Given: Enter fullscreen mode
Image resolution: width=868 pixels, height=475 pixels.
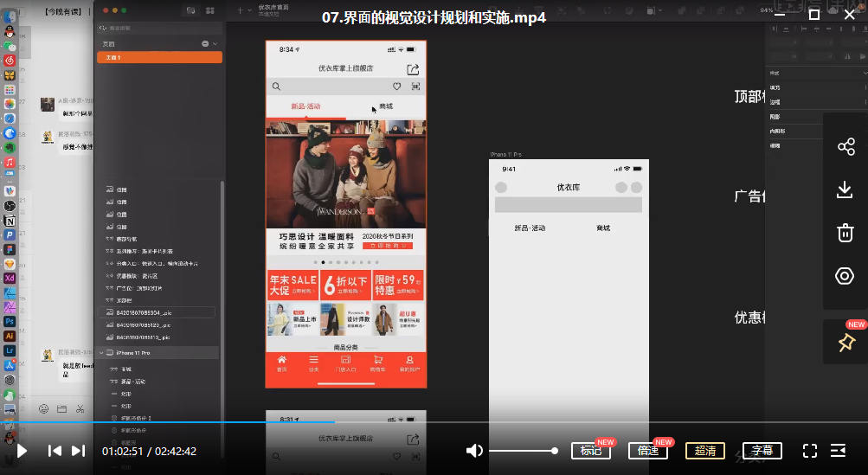Looking at the screenshot, I should tap(810, 451).
